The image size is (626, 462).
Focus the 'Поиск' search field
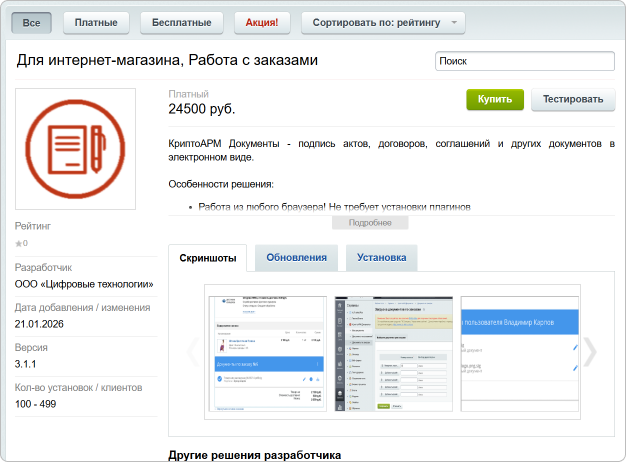[525, 61]
